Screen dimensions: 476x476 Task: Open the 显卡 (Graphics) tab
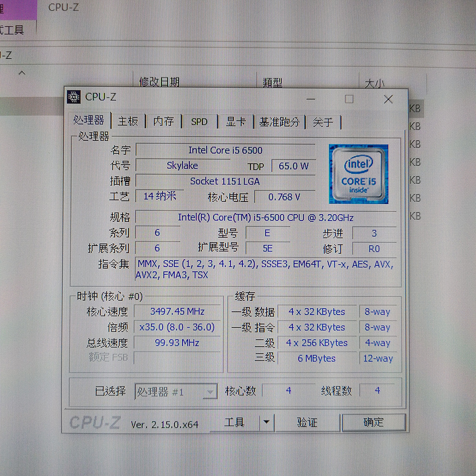236,122
